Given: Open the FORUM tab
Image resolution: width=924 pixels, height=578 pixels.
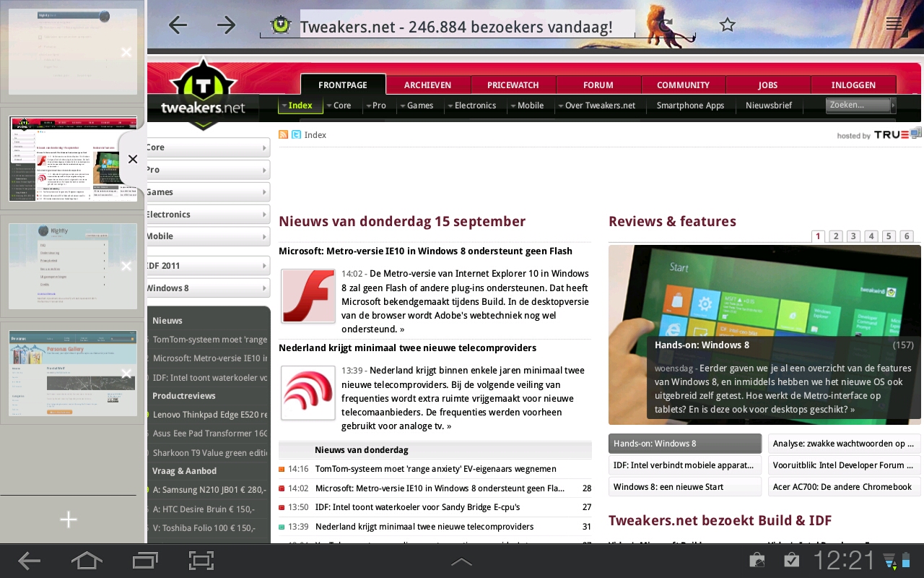Looking at the screenshot, I should [x=598, y=85].
